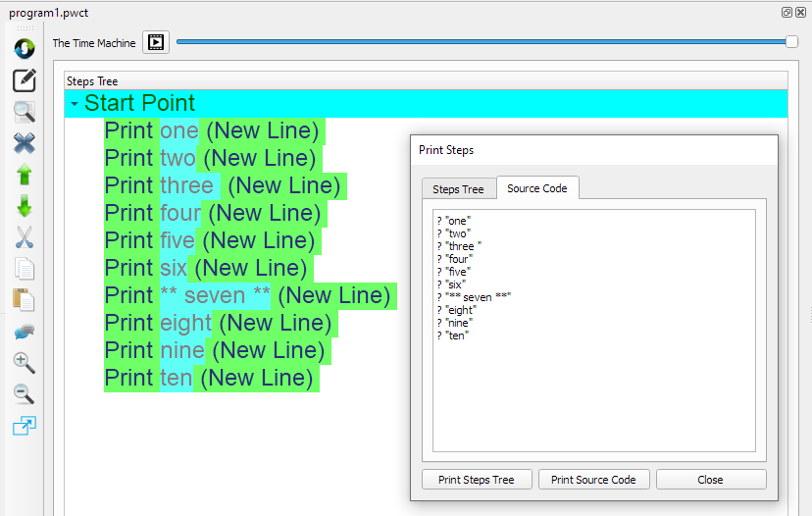812x516 pixels.
Task: Zoom in using the plus magnifier icon
Action: tap(25, 363)
